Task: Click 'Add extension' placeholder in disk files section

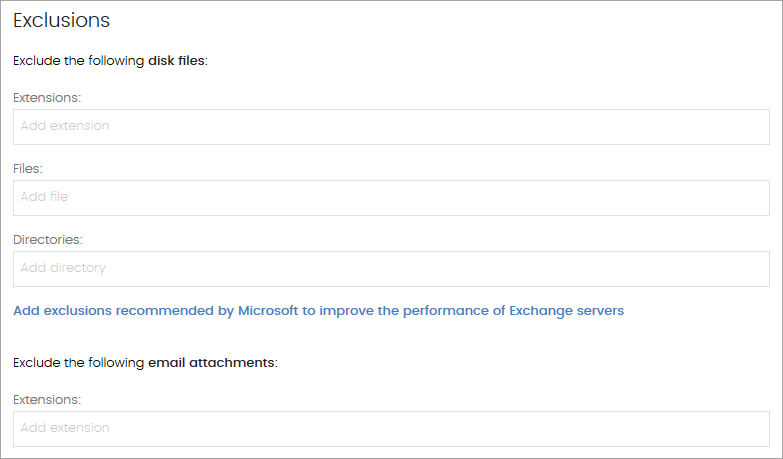Action: click(x=65, y=127)
